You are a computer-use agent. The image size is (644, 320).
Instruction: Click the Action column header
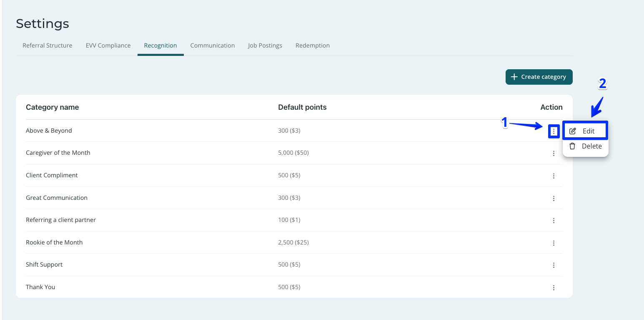coord(551,107)
